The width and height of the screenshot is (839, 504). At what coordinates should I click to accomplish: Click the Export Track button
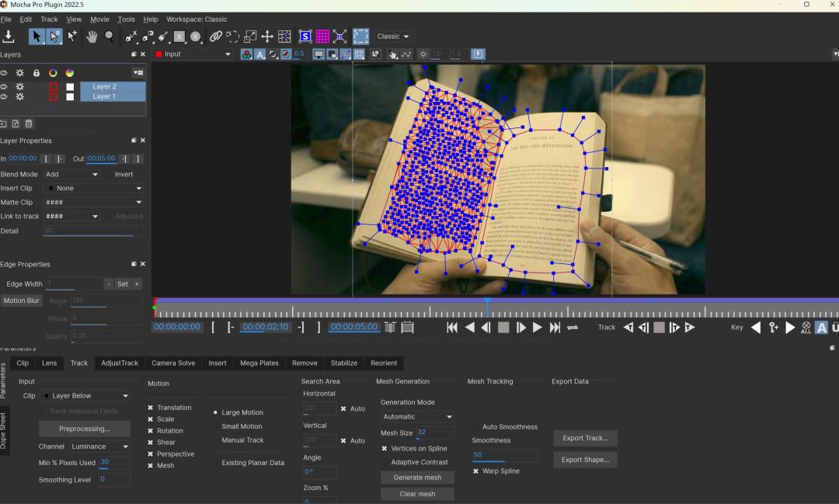pos(585,438)
